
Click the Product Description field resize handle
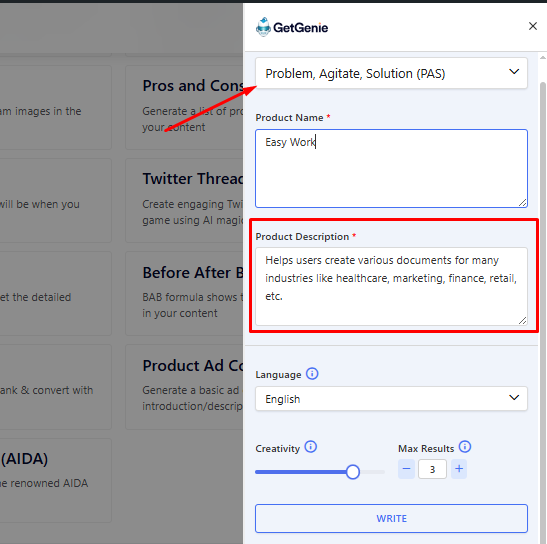click(522, 321)
